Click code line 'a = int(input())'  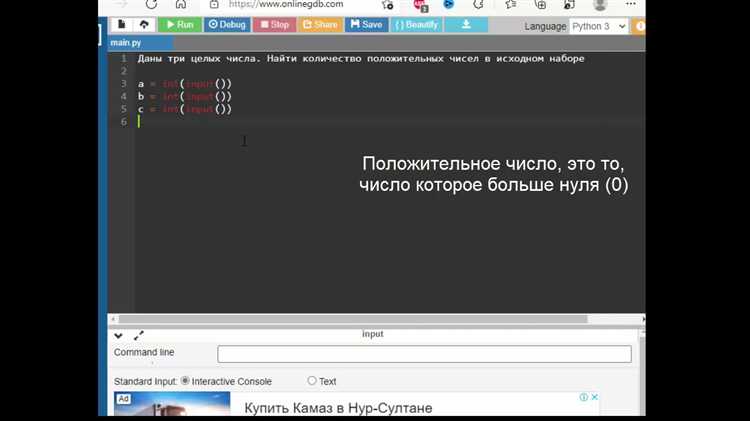pyautogui.click(x=185, y=84)
